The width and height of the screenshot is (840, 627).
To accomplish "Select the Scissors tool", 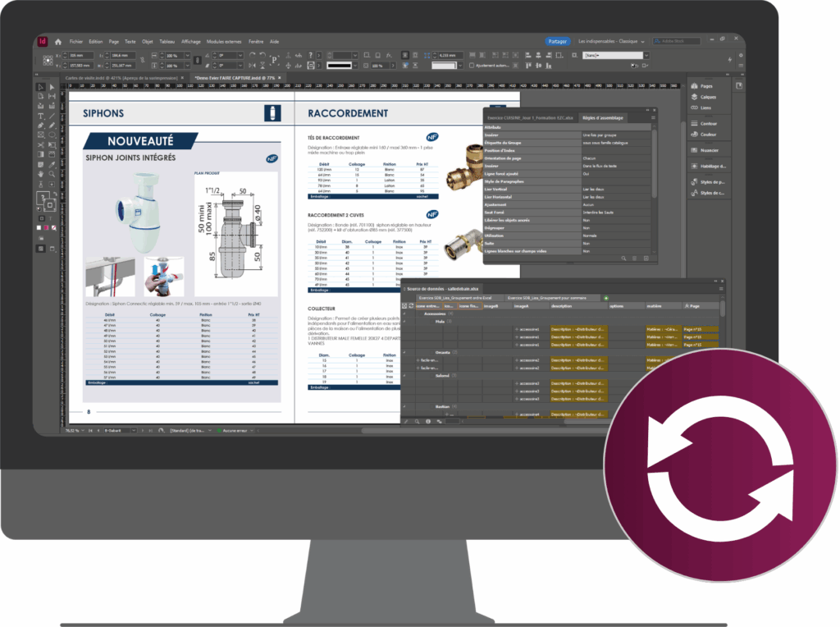I will (x=41, y=145).
